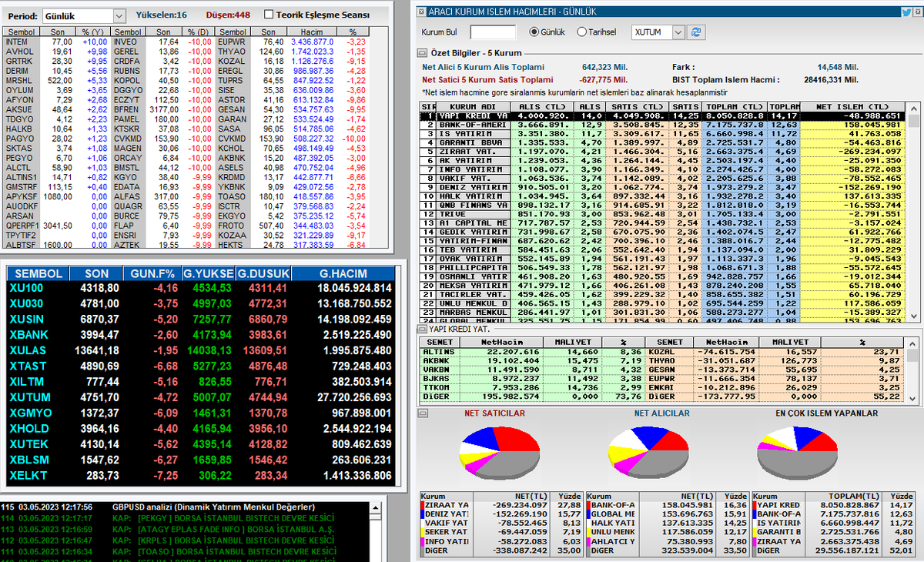Open the XUTUM index dropdown
This screenshot has width=924, height=562.
point(678,32)
